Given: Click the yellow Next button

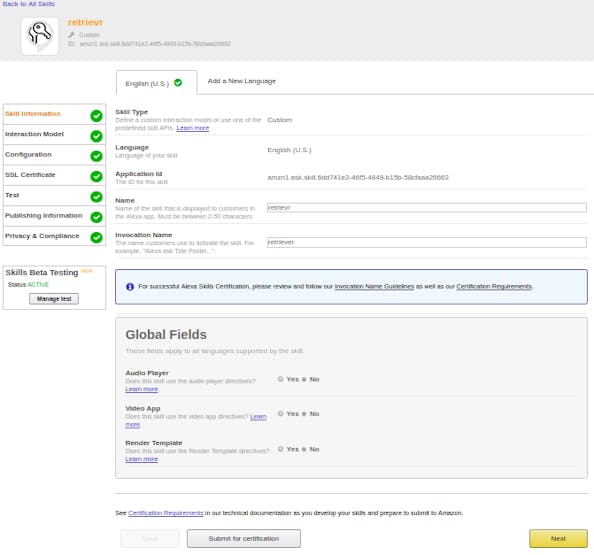Looking at the screenshot, I should [558, 538].
